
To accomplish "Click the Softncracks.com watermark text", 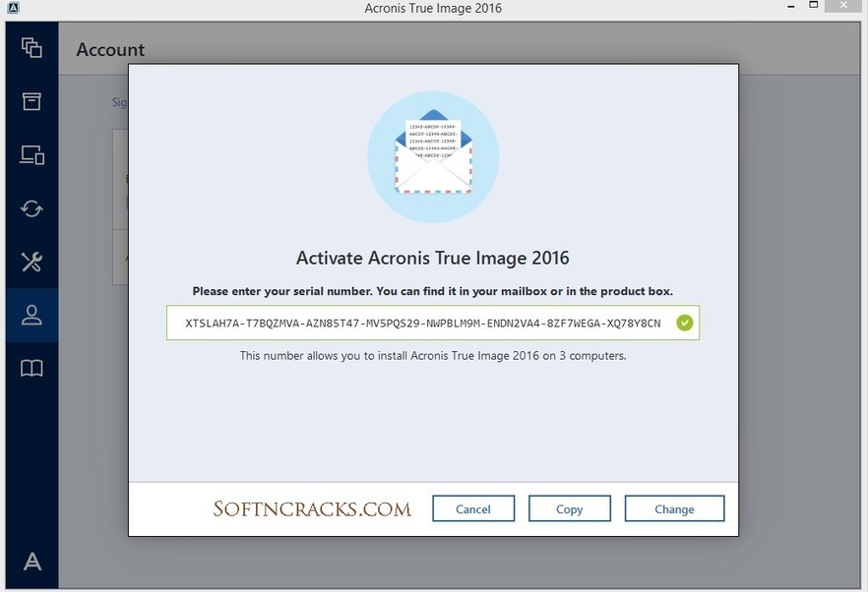I will (x=312, y=508).
